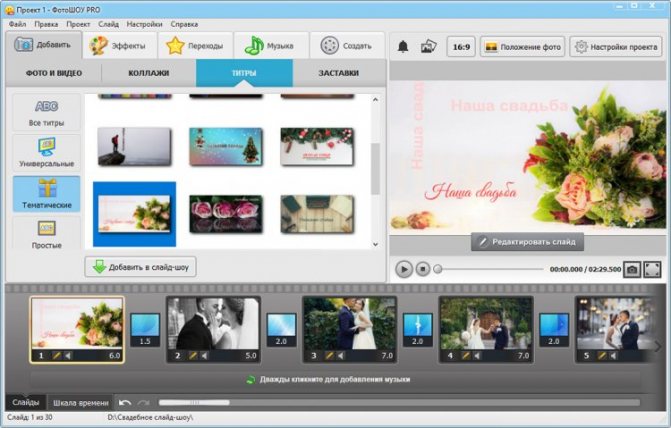Click the bell notification icon
Screen dimensions: 671x428
403,46
